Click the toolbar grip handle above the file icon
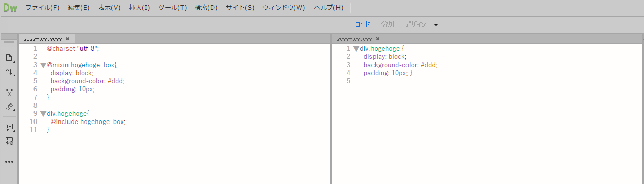The image size is (644, 184). (9, 42)
